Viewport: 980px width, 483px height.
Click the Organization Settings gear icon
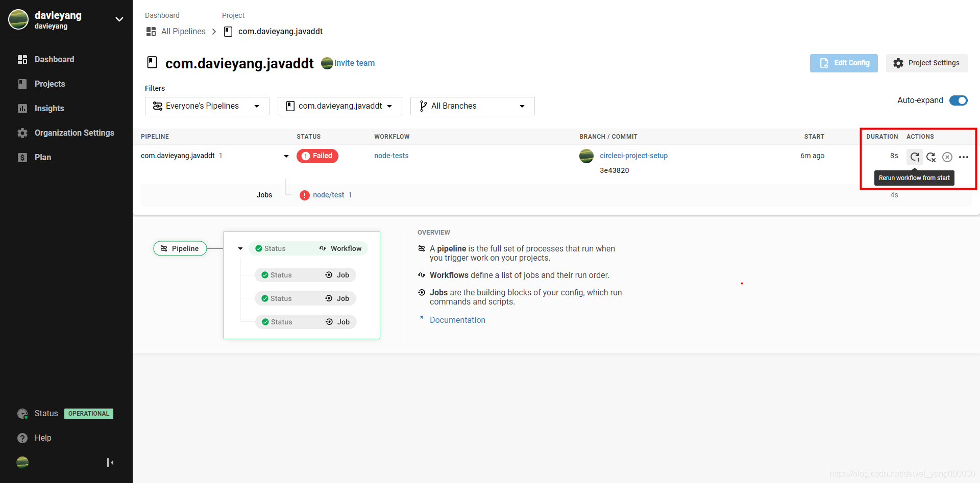(x=22, y=133)
